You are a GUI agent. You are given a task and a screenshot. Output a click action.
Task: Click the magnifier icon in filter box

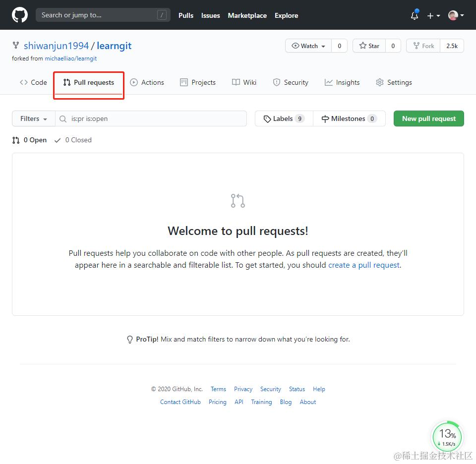point(63,119)
